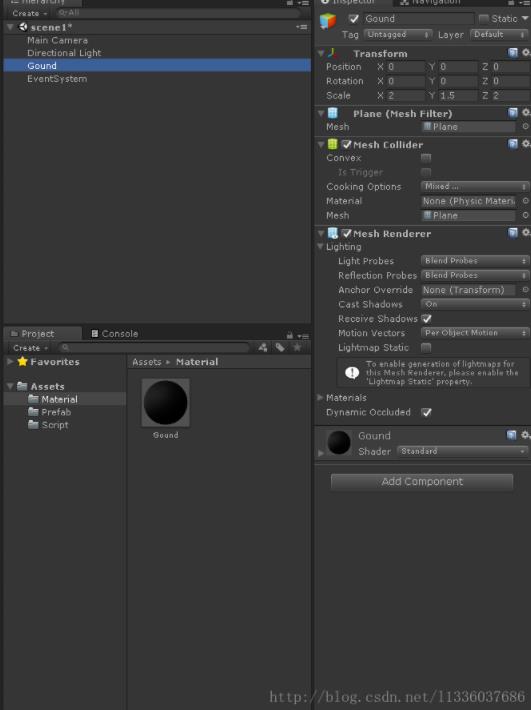Open the Layer Default dropdown
This screenshot has width=531, height=710.
click(x=499, y=34)
